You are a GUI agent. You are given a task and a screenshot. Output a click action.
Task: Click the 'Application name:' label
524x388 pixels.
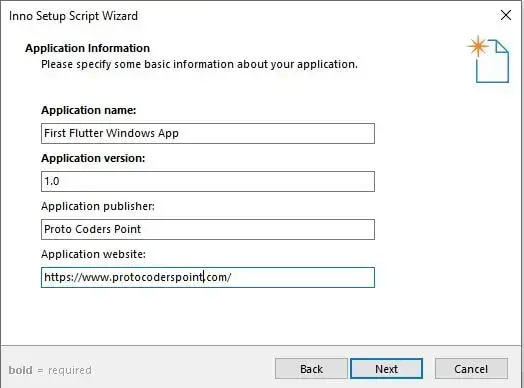tap(89, 110)
